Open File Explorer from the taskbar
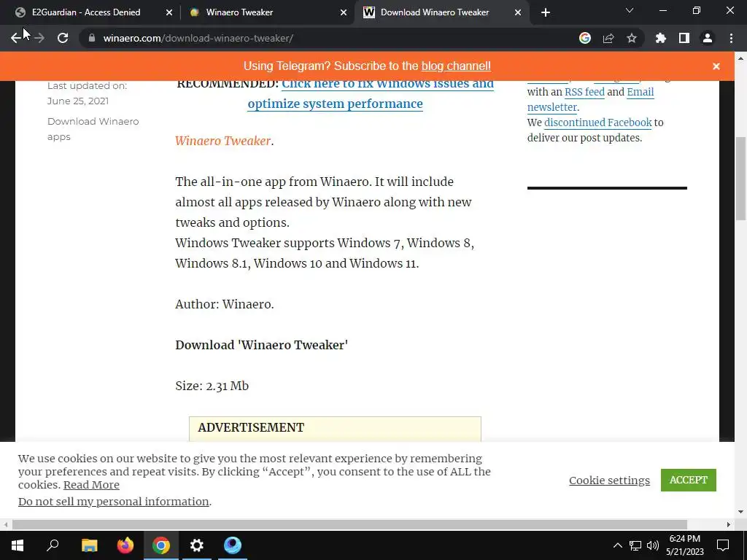Viewport: 747px width, 560px height. 89,545
